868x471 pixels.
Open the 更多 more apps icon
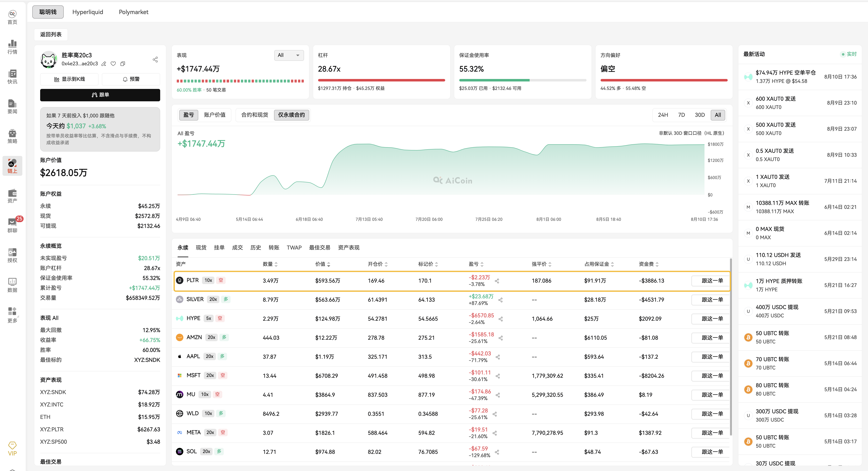(12, 315)
